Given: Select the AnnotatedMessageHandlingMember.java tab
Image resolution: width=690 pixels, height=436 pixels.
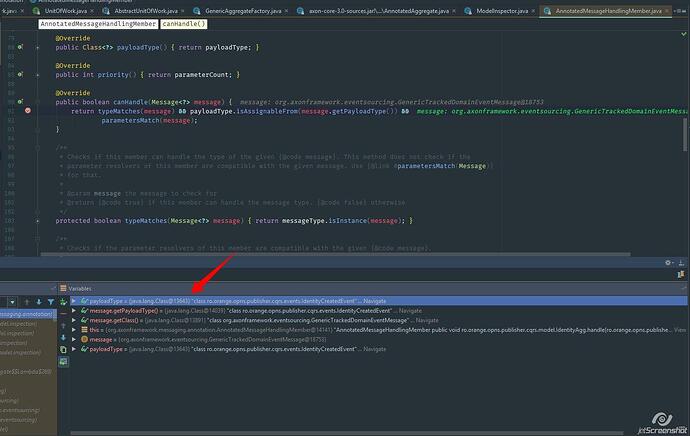Looking at the screenshot, I should [608, 11].
